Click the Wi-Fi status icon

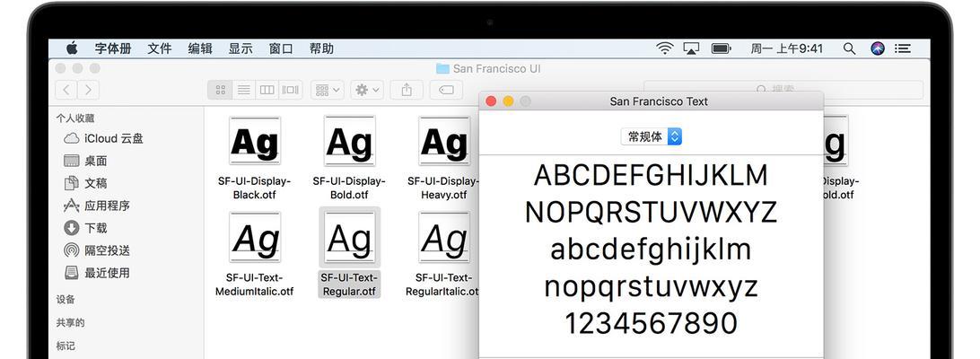click(x=665, y=48)
